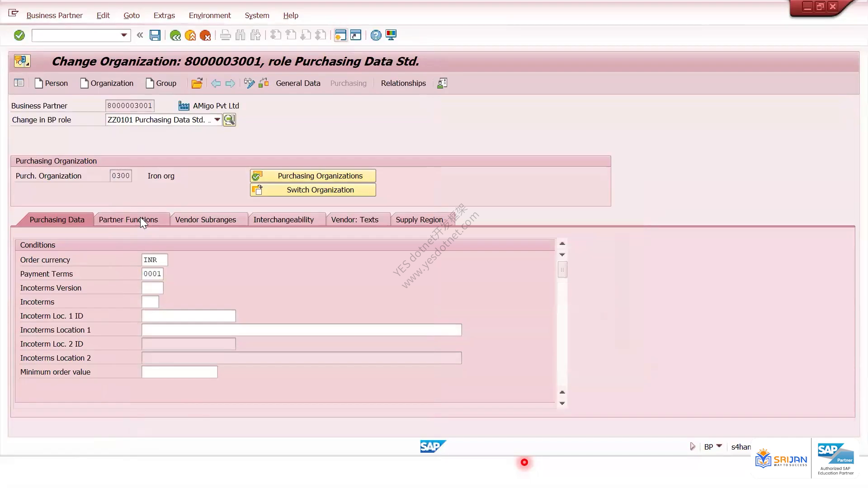Click the Switch Display/Change pencil icon
This screenshot has width=868, height=488.
point(249,83)
